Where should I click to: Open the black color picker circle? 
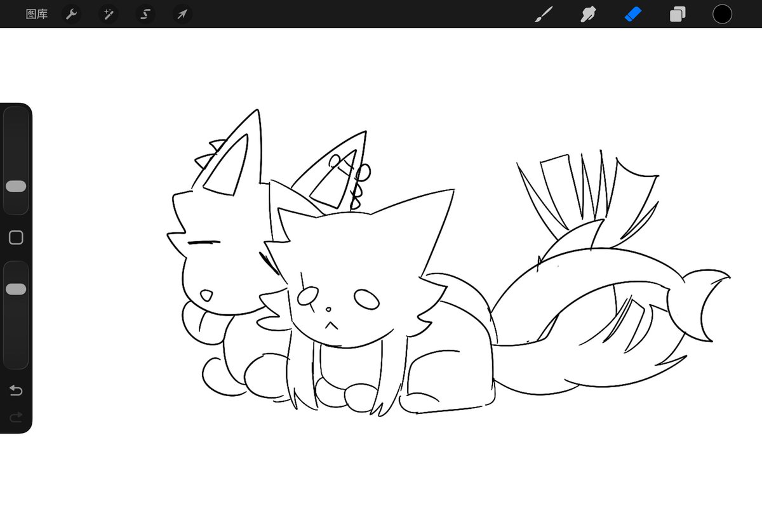(x=722, y=14)
